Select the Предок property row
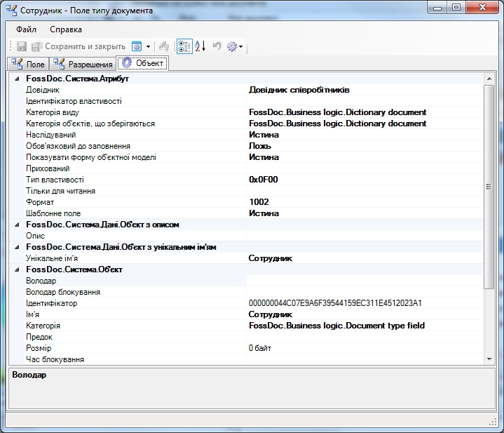 click(253, 337)
